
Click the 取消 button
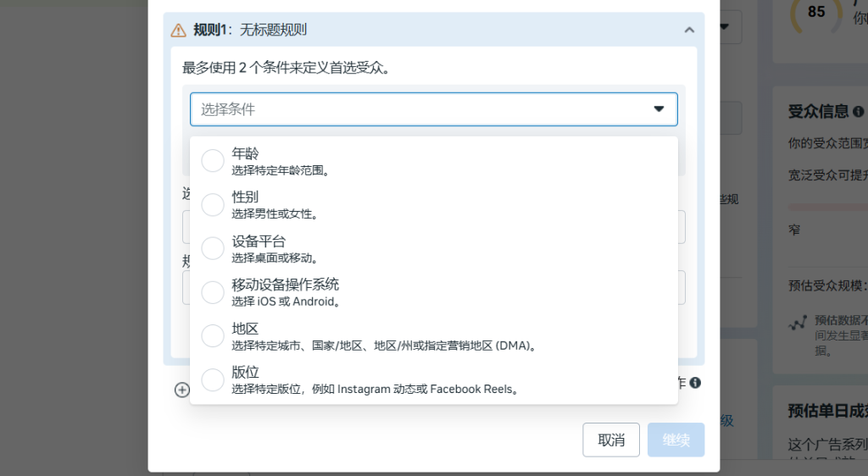point(611,440)
